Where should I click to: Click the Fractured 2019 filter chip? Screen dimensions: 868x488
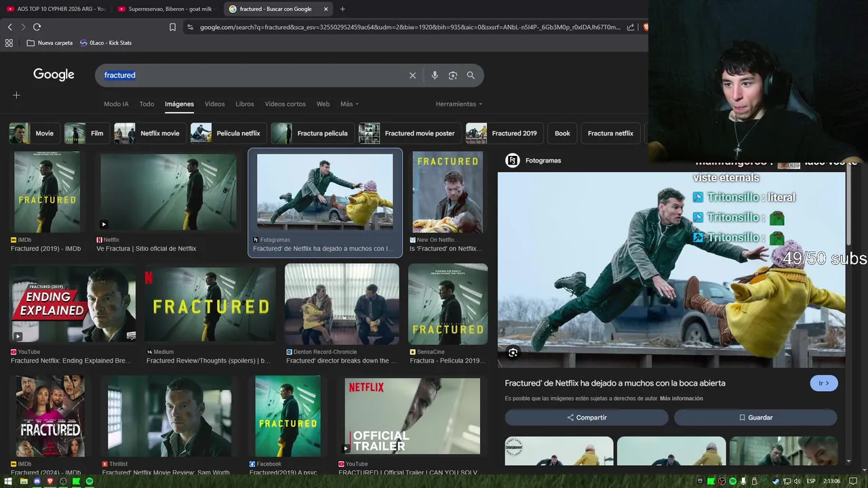tap(505, 134)
